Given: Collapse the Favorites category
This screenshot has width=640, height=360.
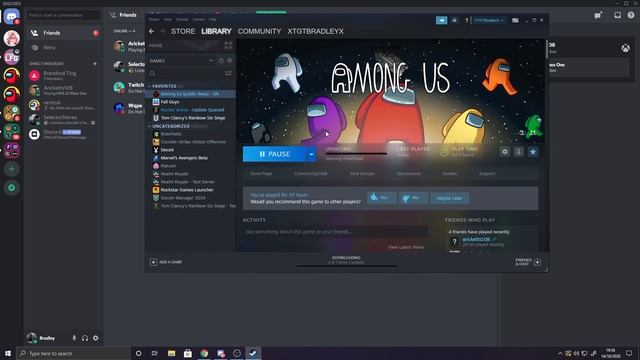Looking at the screenshot, I should (149, 86).
